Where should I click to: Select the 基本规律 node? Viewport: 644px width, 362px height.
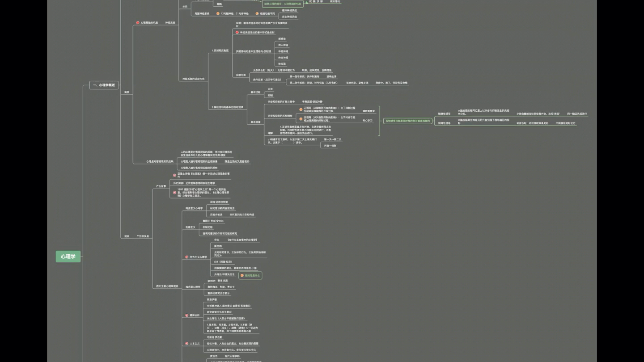coord(255,122)
